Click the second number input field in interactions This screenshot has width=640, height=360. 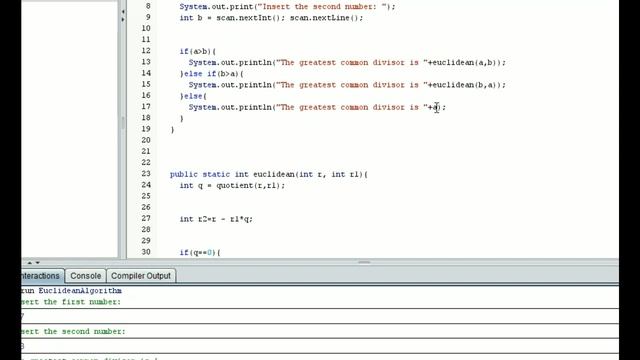[320, 346]
